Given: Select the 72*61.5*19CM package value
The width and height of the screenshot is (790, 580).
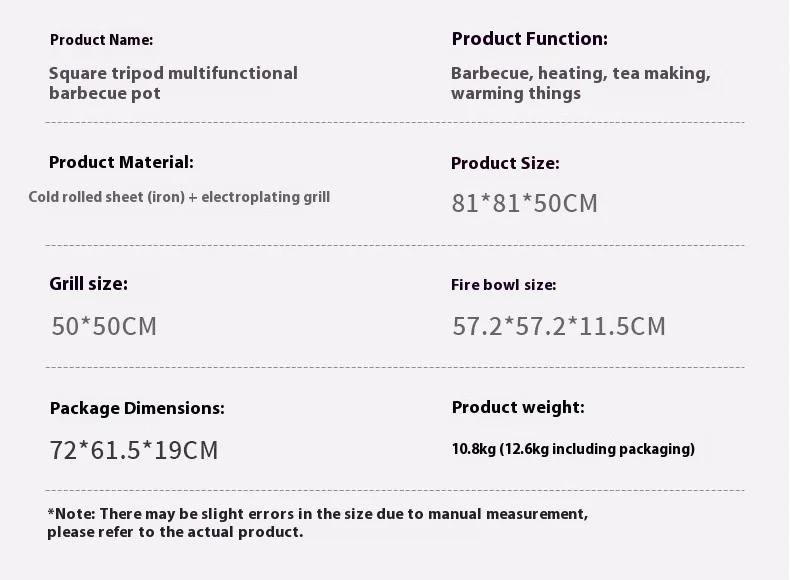Looking at the screenshot, I should click(x=133, y=450).
